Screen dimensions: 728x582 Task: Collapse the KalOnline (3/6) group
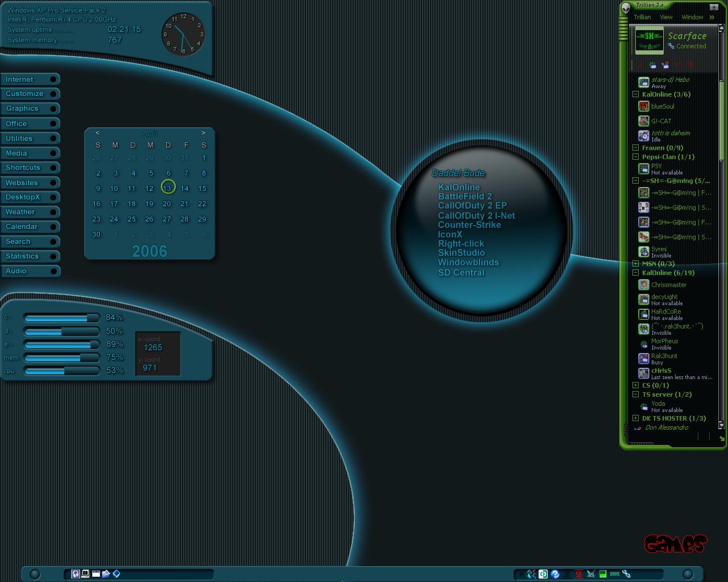click(x=635, y=94)
